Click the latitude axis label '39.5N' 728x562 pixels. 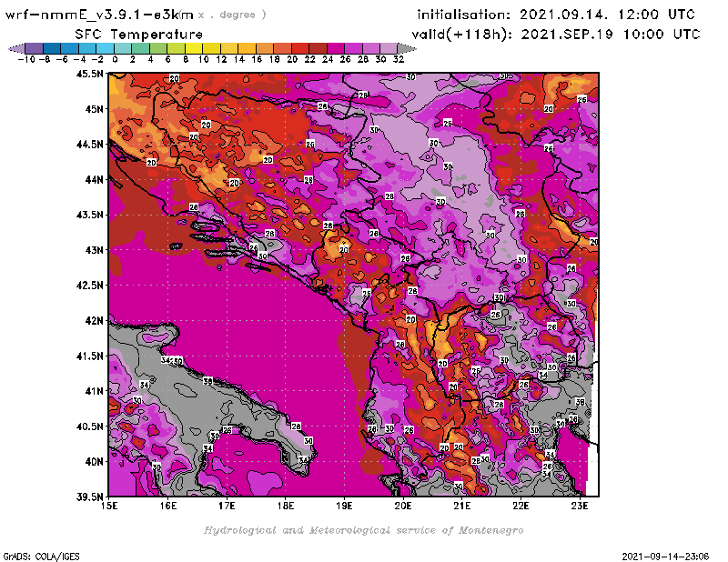click(x=89, y=497)
